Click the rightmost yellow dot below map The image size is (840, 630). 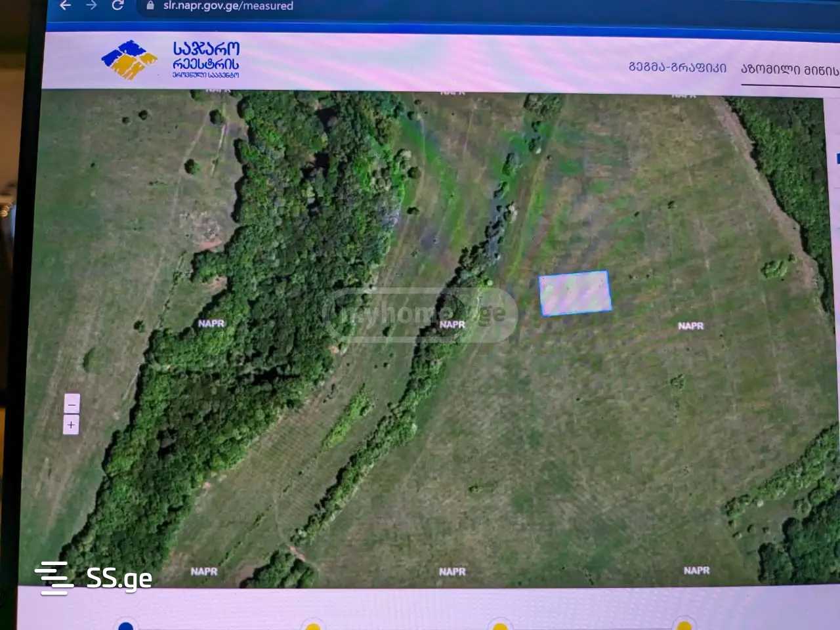point(684,625)
